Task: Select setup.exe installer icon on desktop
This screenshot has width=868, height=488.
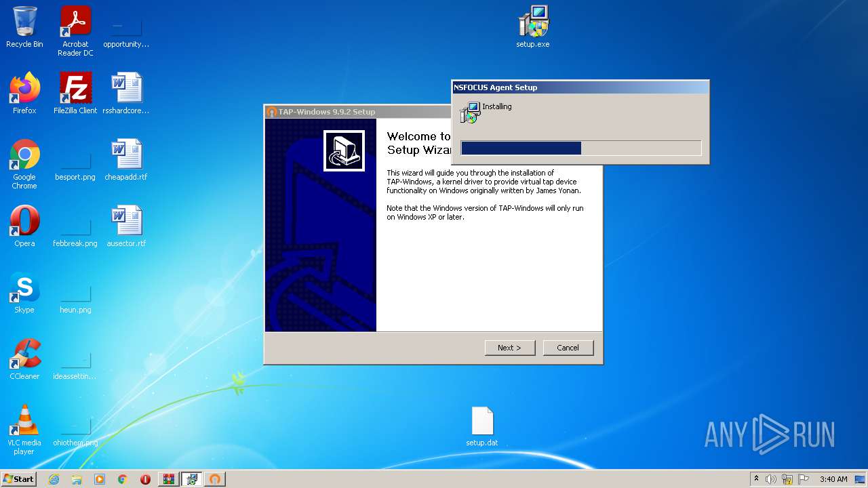Action: 533,27
